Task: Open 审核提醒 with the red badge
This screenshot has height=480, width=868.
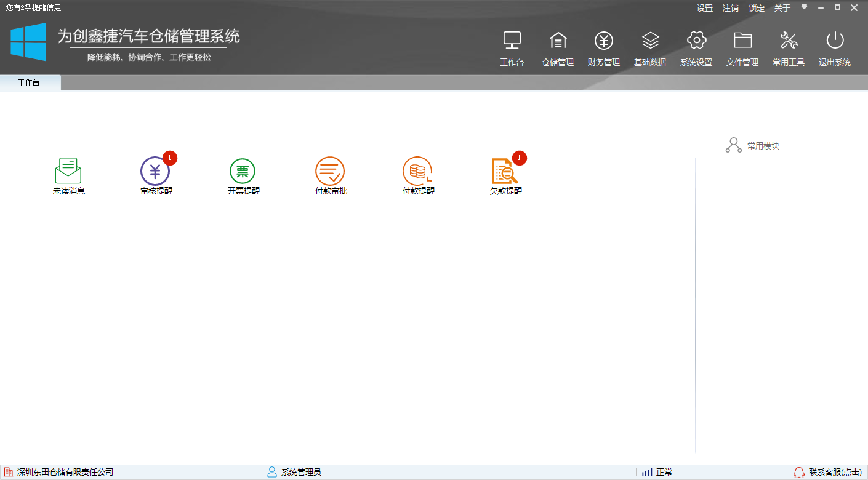Action: pos(156,175)
